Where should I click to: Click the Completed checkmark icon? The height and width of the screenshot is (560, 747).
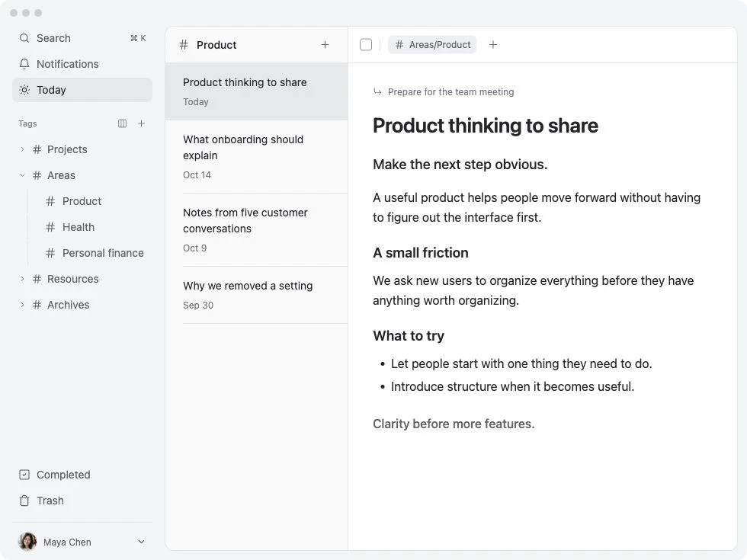tap(24, 475)
